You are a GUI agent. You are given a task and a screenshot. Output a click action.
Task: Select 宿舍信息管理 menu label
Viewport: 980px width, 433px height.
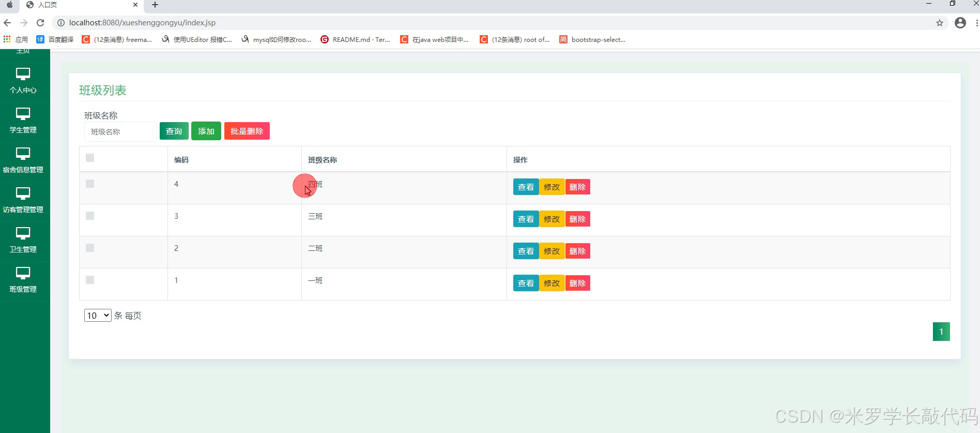(x=23, y=170)
